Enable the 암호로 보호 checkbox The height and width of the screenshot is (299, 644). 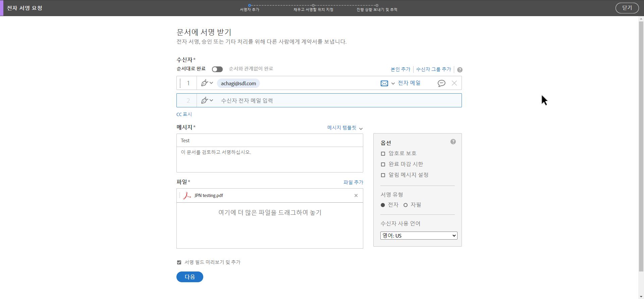pyautogui.click(x=383, y=154)
